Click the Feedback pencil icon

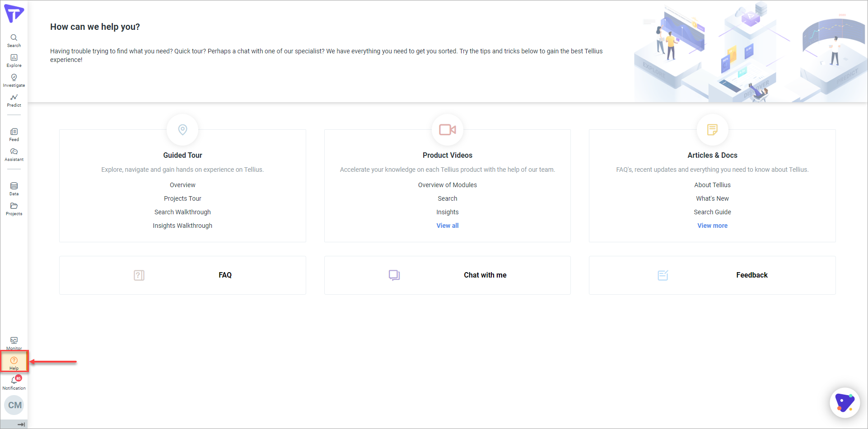[663, 275]
